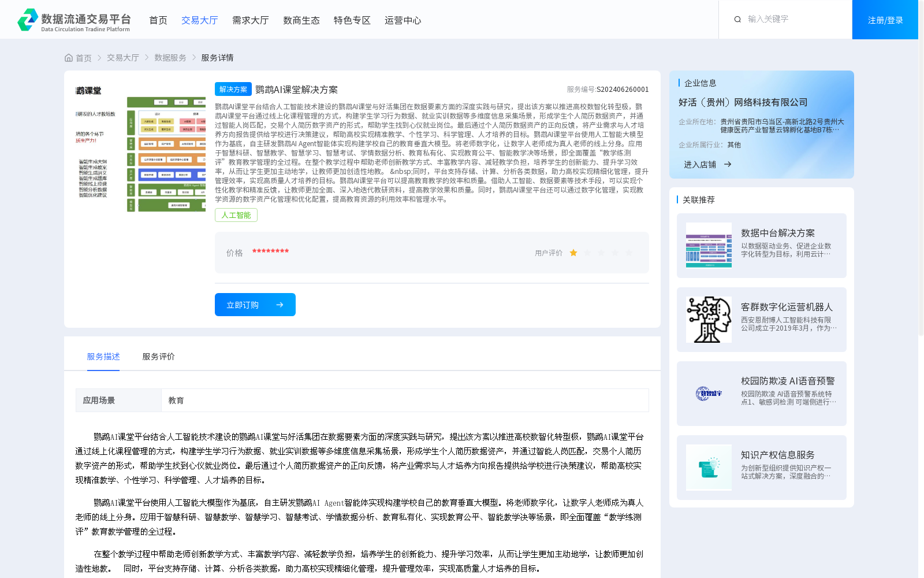Image resolution: width=924 pixels, height=578 pixels.
Task: Click company name 好活（贵州）网络科技有限公司
Action: (x=743, y=102)
